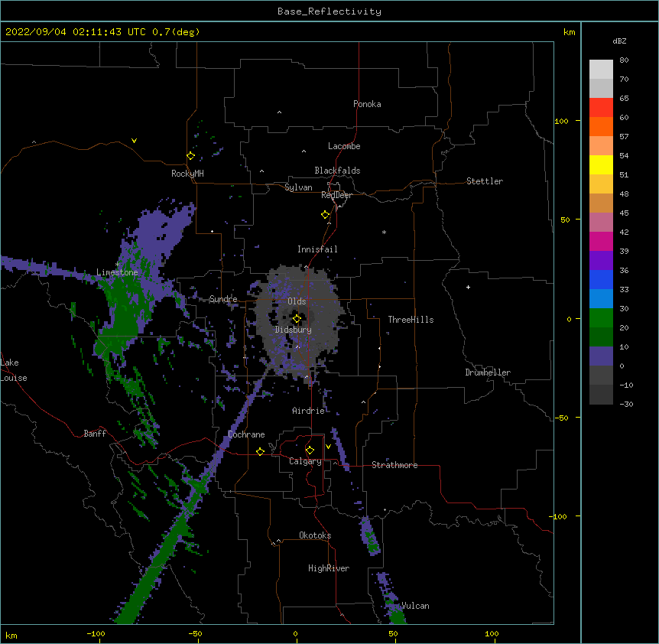Click the Lacombe city label
The height and width of the screenshot is (644, 659).
[x=344, y=146]
